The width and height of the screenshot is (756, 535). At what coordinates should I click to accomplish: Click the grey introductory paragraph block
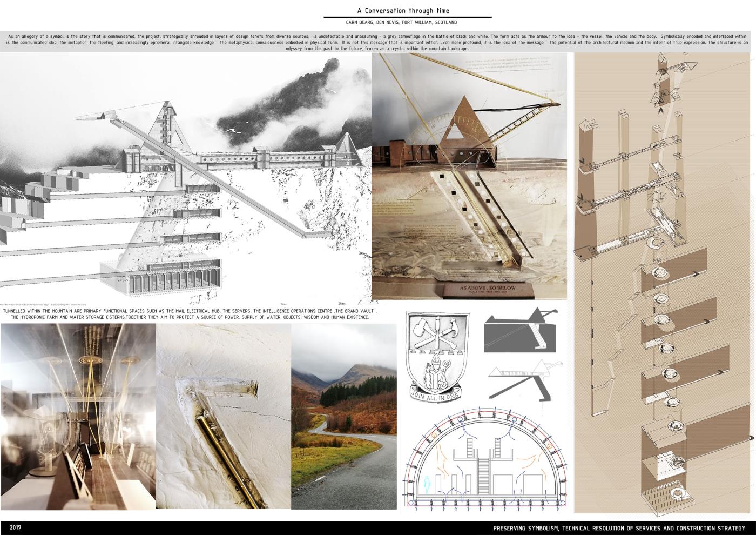[x=377, y=42]
